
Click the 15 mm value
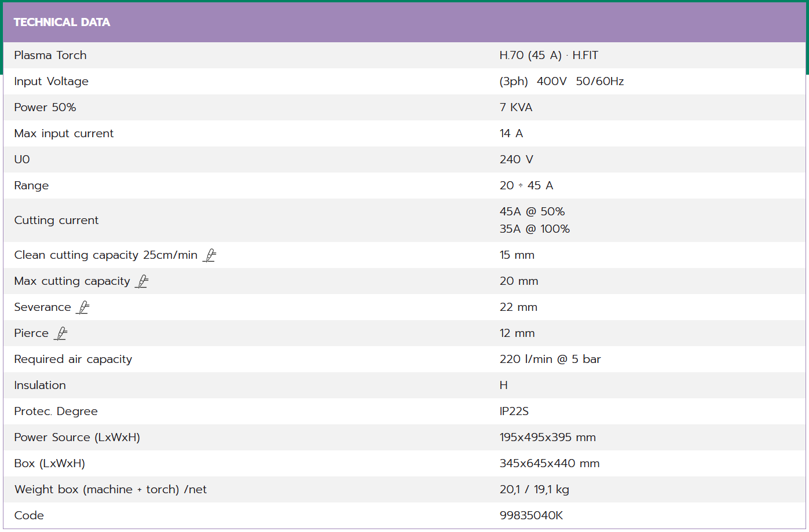pyautogui.click(x=517, y=255)
